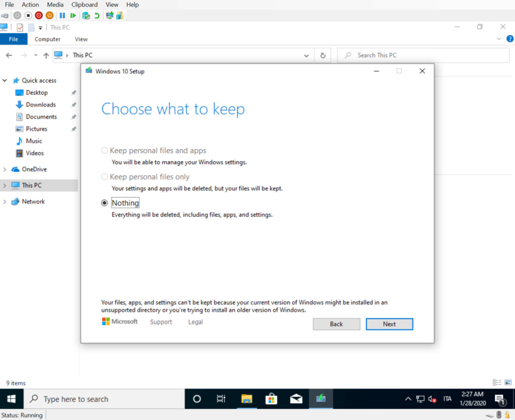
Task: Click the Ctrl+Alt+Del icon in VM toolbar
Action: (x=5, y=16)
